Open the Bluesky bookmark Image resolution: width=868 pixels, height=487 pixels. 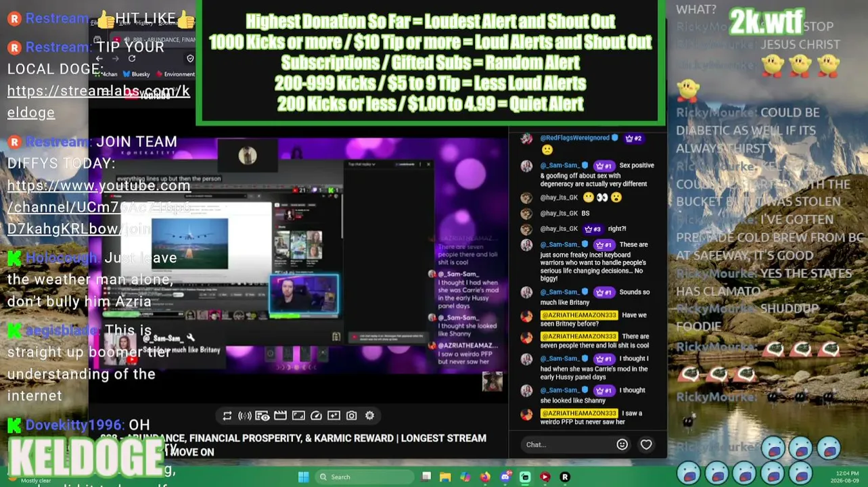tap(136, 74)
